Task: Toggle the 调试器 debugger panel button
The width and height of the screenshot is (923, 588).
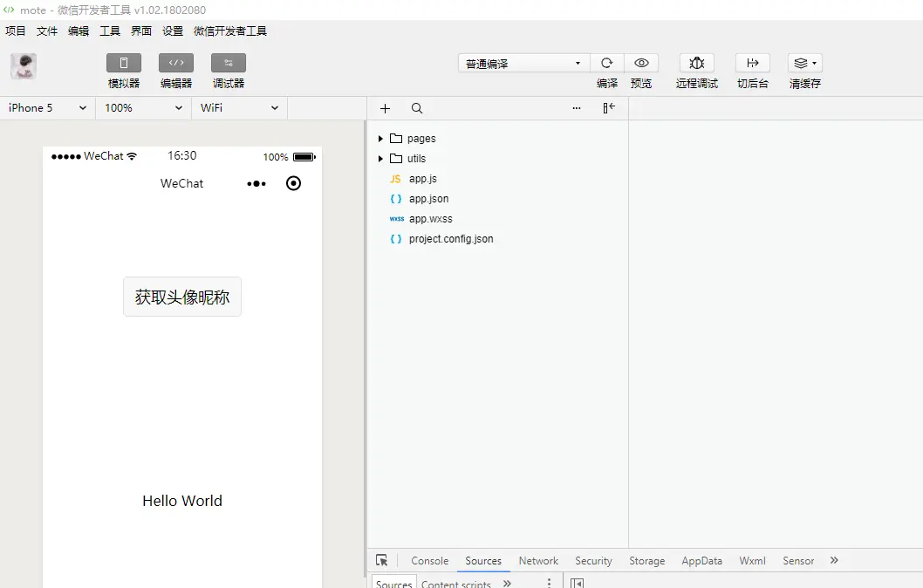Action: click(229, 63)
